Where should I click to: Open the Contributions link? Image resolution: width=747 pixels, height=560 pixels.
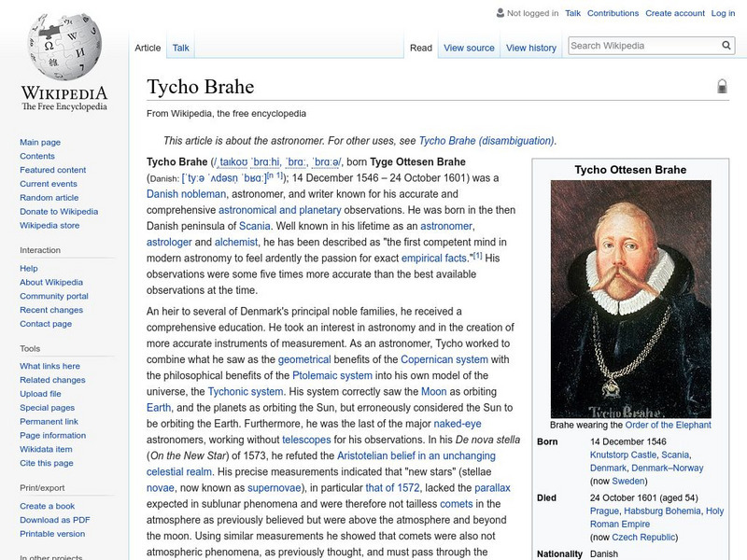[613, 13]
